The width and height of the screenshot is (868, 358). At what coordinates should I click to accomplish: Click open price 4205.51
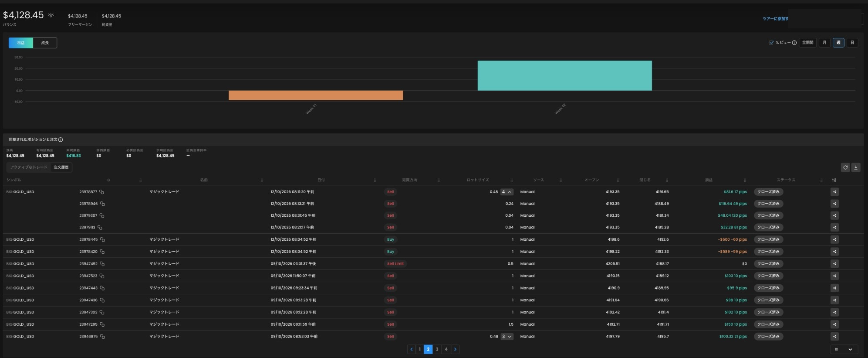click(x=613, y=264)
